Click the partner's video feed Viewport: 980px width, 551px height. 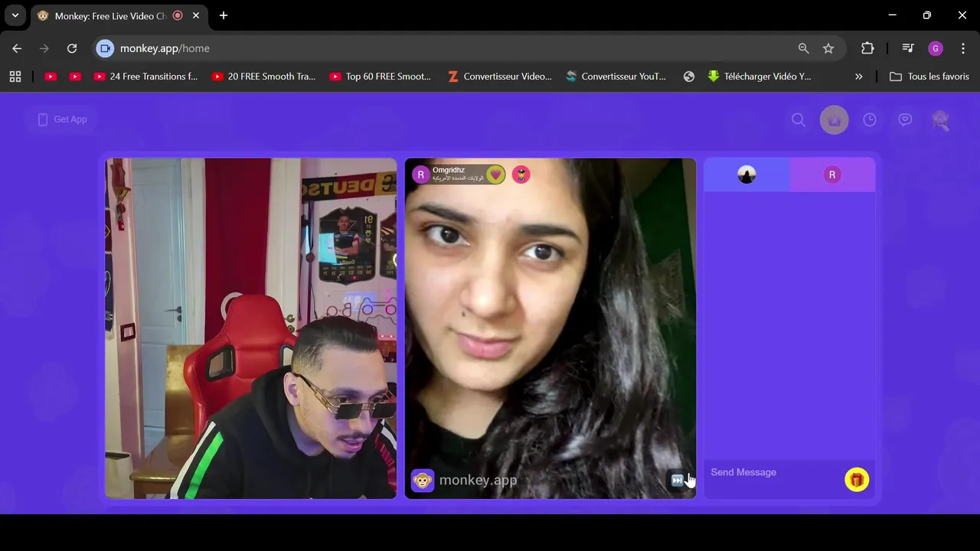[550, 328]
